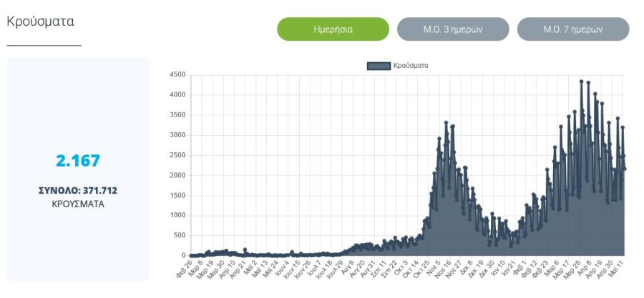The width and height of the screenshot is (644, 298).
Task: Toggle the Κρούσματα legend color box
Action: (379, 66)
